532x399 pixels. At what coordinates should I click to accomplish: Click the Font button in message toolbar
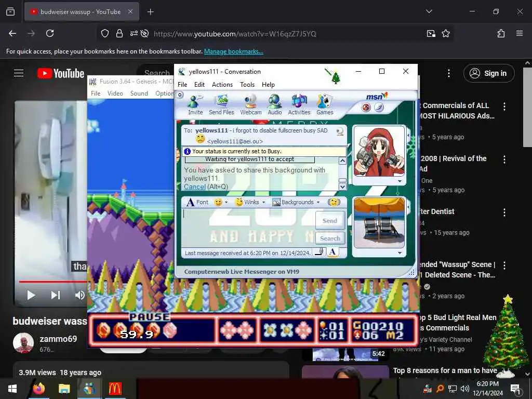point(197,202)
